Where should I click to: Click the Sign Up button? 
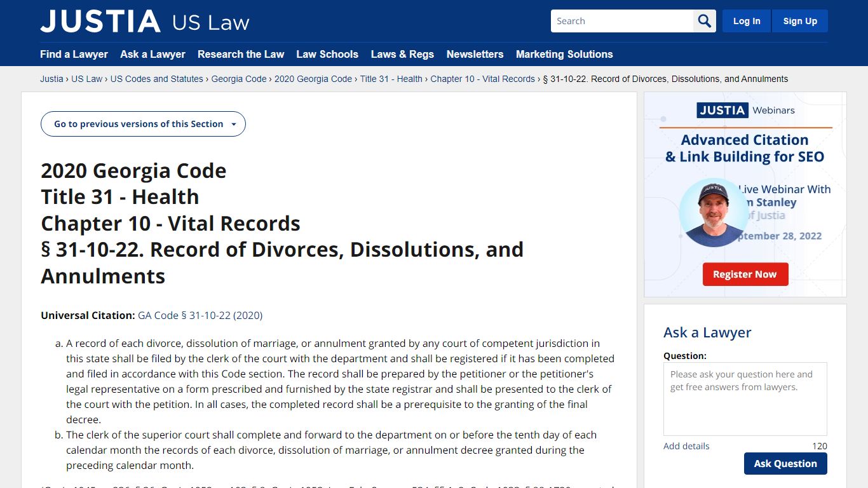(800, 21)
